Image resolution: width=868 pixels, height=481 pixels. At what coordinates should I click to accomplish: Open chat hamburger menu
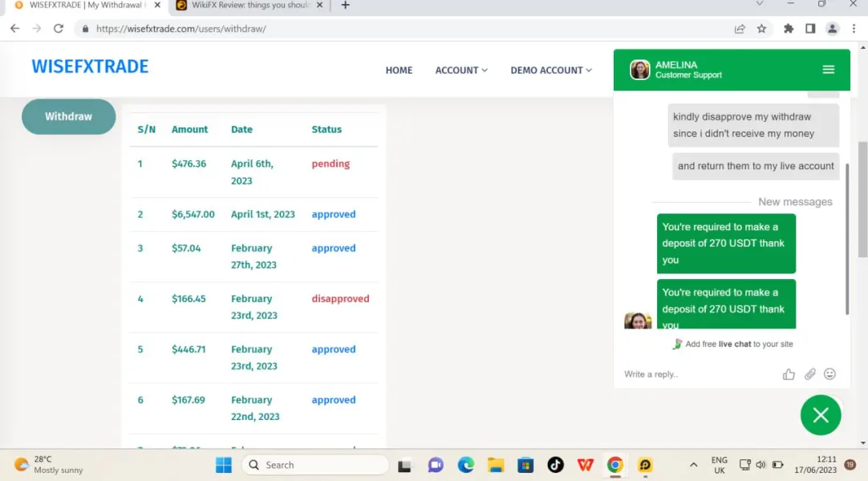828,70
